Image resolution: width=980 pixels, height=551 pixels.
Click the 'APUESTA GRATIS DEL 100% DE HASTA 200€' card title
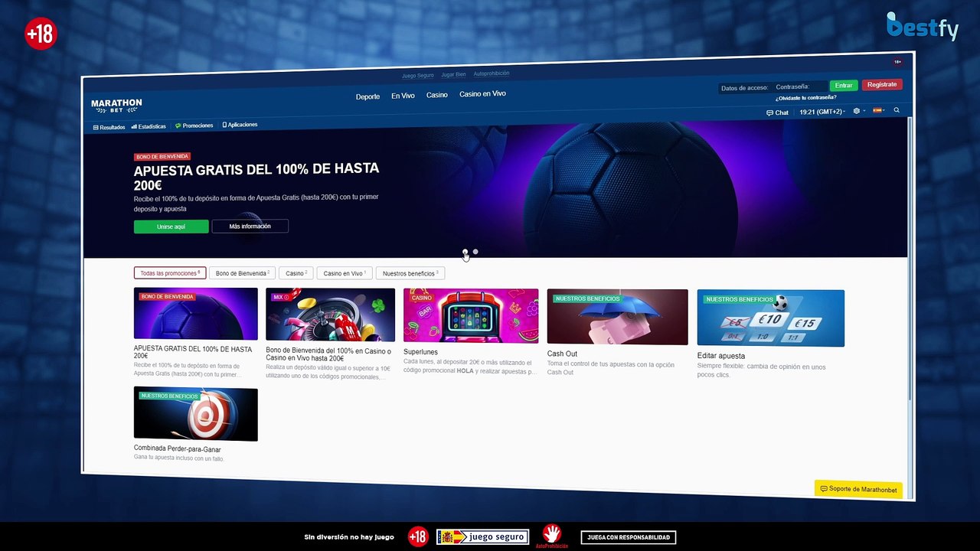click(193, 352)
